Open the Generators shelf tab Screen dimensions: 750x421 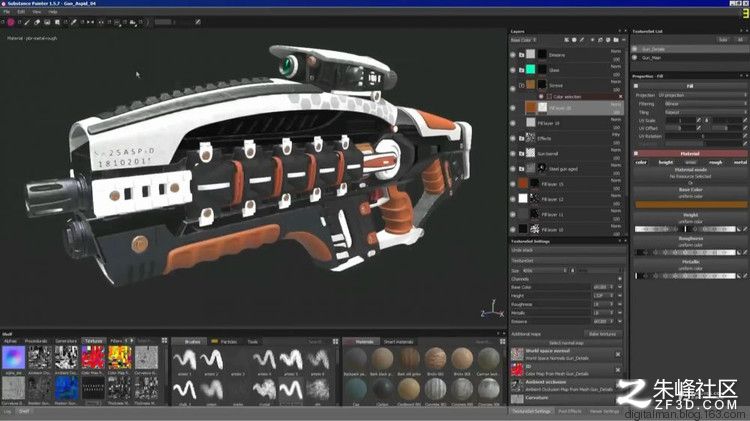coord(66,341)
